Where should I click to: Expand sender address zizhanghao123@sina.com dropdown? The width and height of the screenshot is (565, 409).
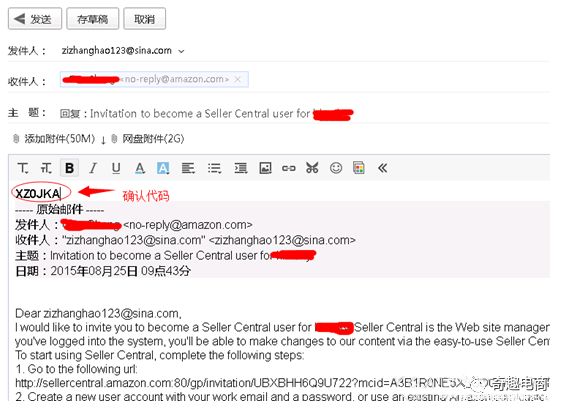(181, 52)
